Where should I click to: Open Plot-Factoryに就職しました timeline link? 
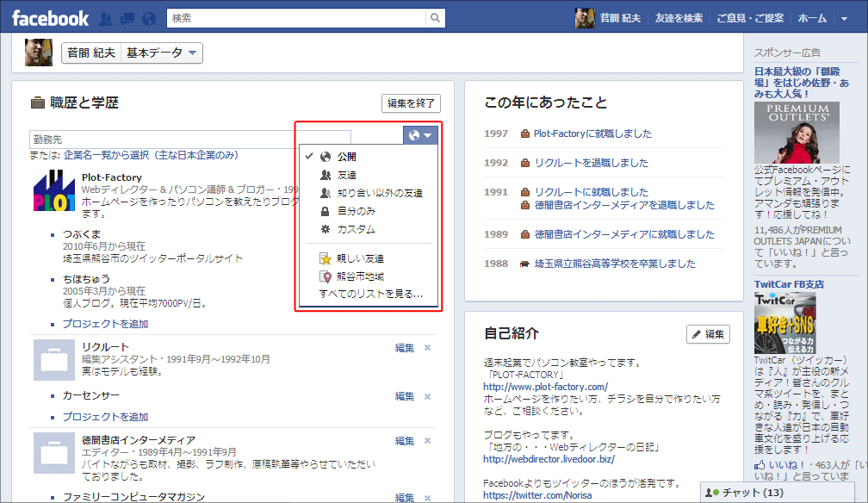pyautogui.click(x=592, y=134)
